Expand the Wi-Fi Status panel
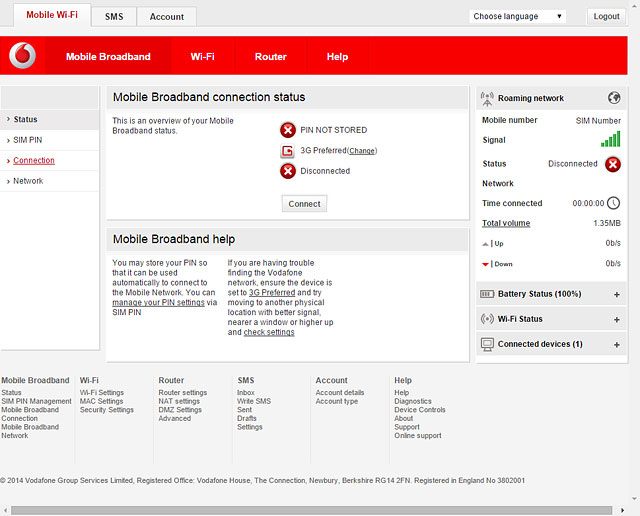This screenshot has height=516, width=640. tap(616, 320)
